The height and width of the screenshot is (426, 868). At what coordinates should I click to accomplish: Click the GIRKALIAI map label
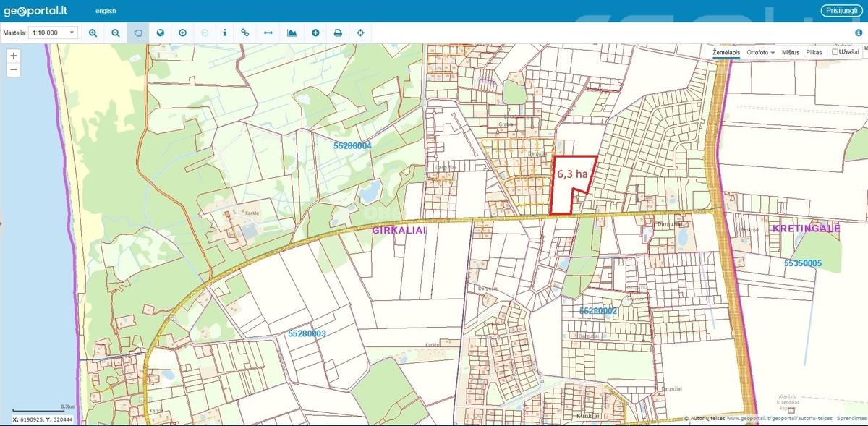pos(399,229)
